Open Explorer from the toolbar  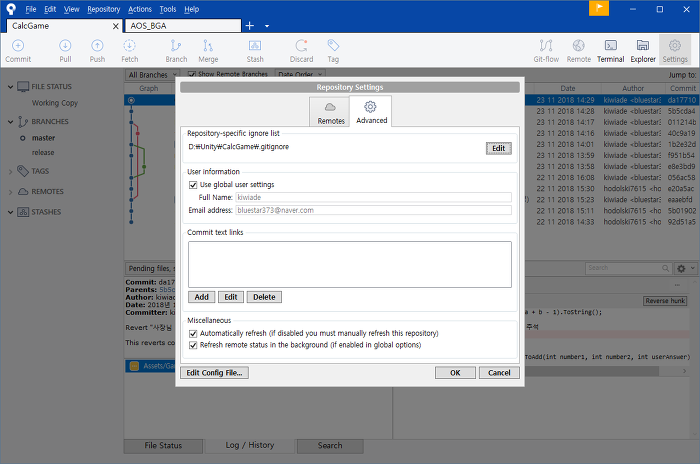coord(643,51)
